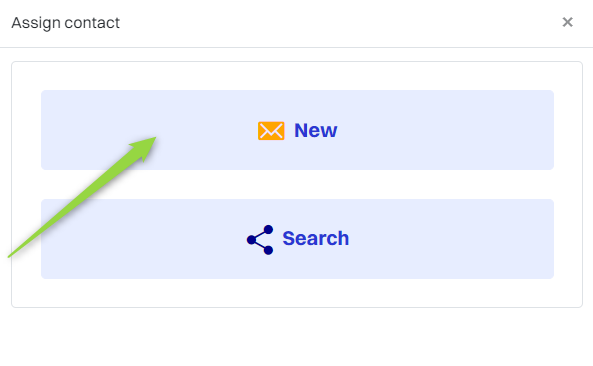Select the lower light-blue Search tile
This screenshot has height=366, width=593.
tap(297, 239)
